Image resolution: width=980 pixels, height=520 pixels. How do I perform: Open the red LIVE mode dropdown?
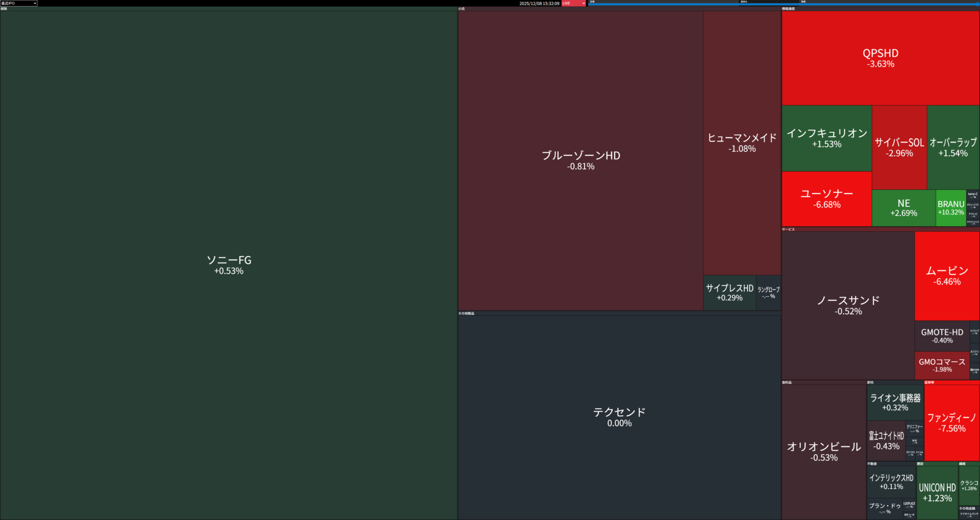[574, 3]
